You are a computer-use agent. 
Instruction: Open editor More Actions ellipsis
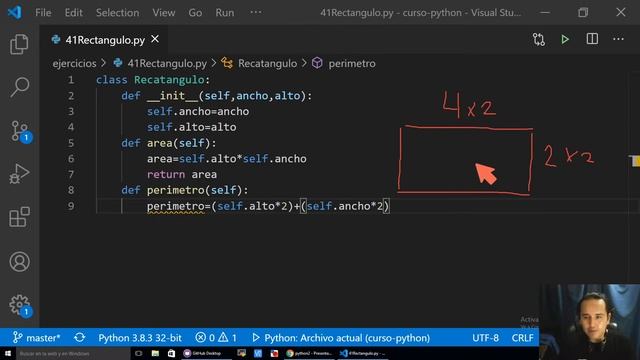(618, 39)
